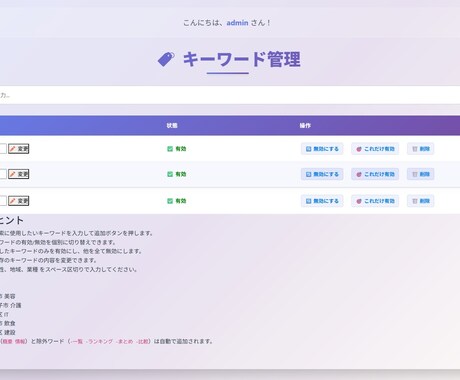Click 削除 trash button in second keyword row
This screenshot has height=380, width=460.
pos(421,174)
